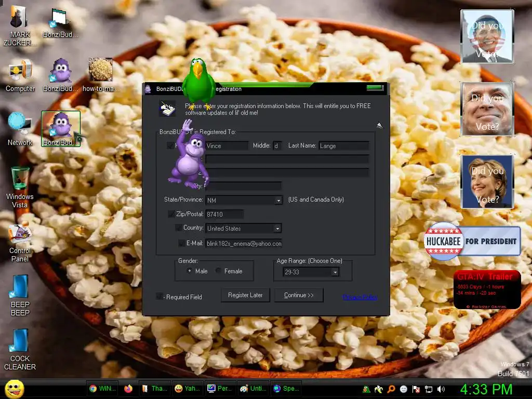Click the green button on BonziBUDDY title bar
This screenshot has height=399, width=532.
point(375,88)
